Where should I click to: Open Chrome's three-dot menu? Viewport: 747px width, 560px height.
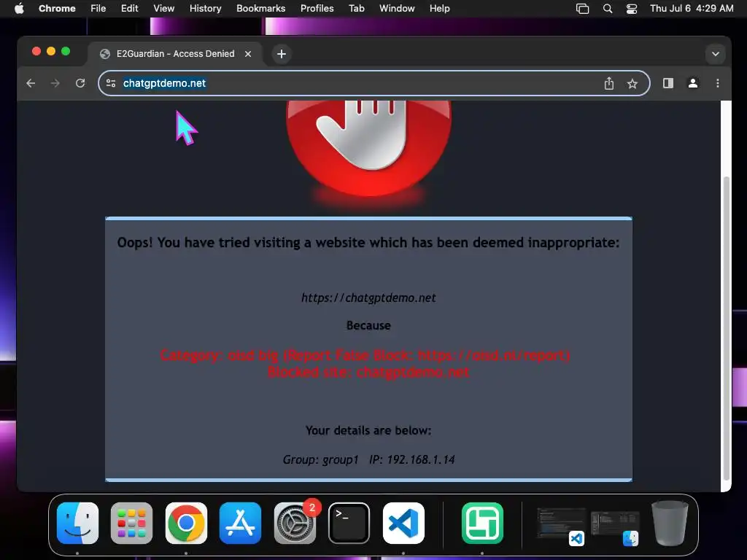pyautogui.click(x=718, y=83)
